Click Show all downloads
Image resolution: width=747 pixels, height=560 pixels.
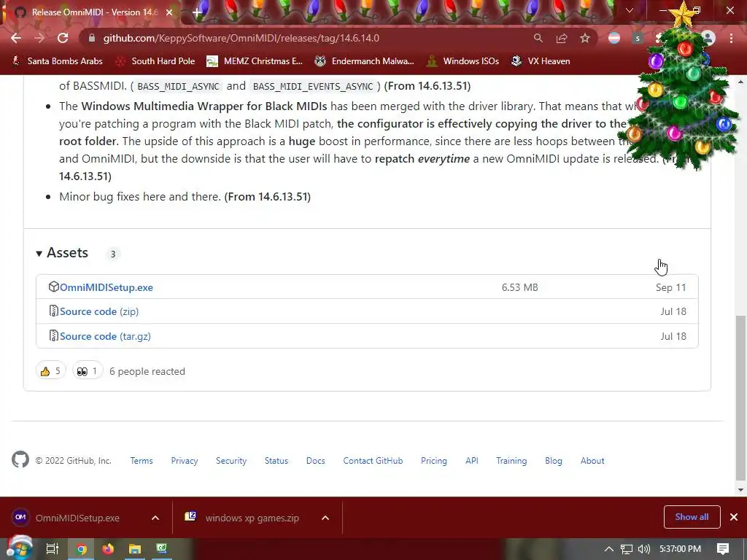pyautogui.click(x=692, y=517)
